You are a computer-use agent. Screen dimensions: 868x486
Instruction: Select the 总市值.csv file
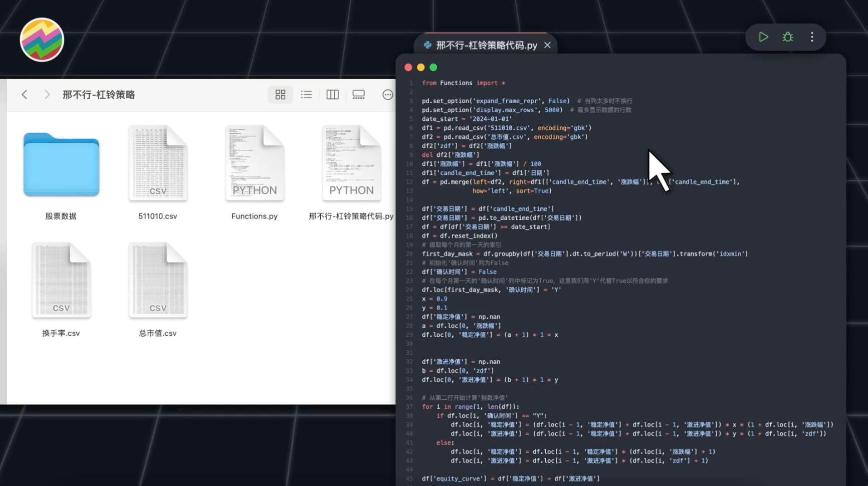click(x=158, y=281)
